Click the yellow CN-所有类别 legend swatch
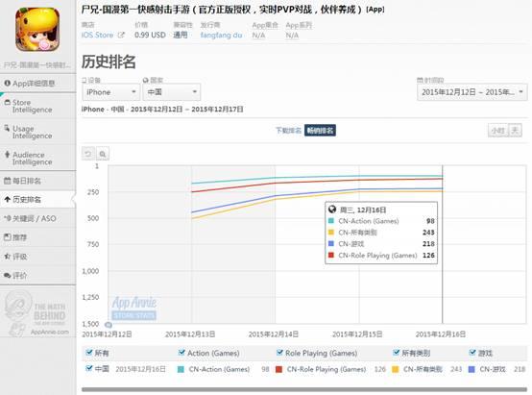 [x=396, y=369]
